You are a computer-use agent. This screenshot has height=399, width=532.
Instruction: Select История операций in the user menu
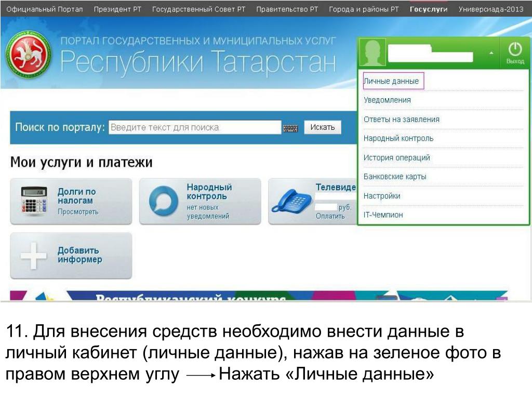click(396, 158)
